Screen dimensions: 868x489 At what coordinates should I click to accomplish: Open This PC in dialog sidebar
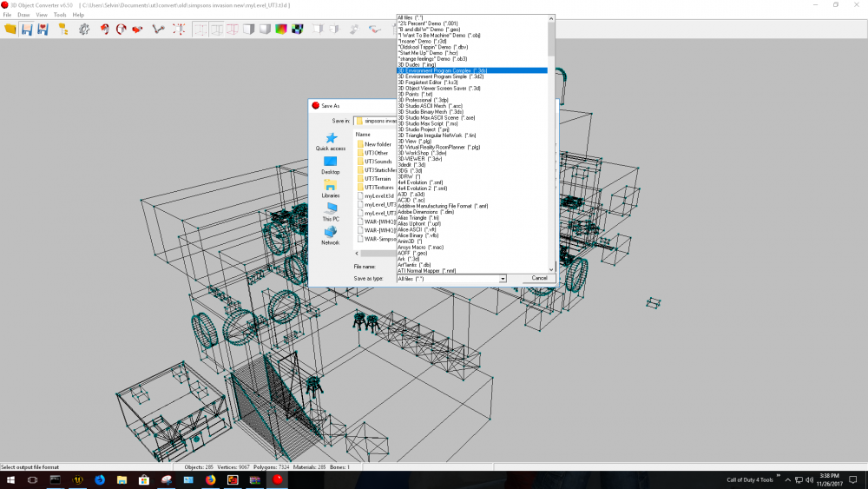[331, 212]
